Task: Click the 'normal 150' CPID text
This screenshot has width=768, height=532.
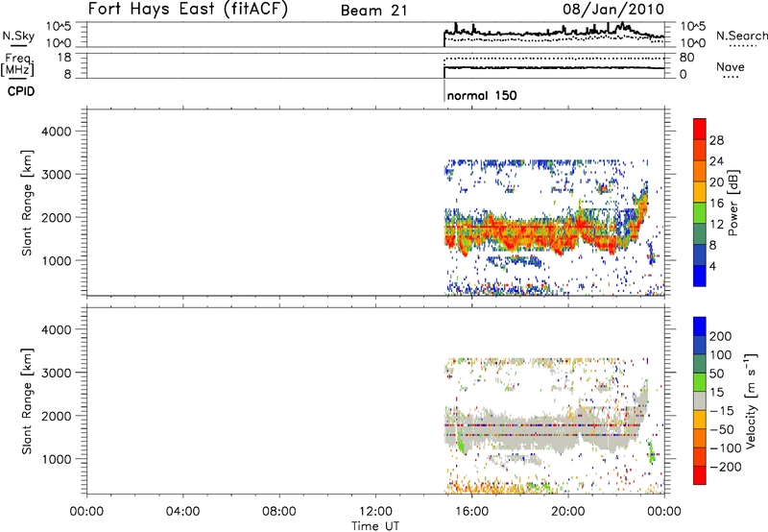Action: tap(482, 95)
